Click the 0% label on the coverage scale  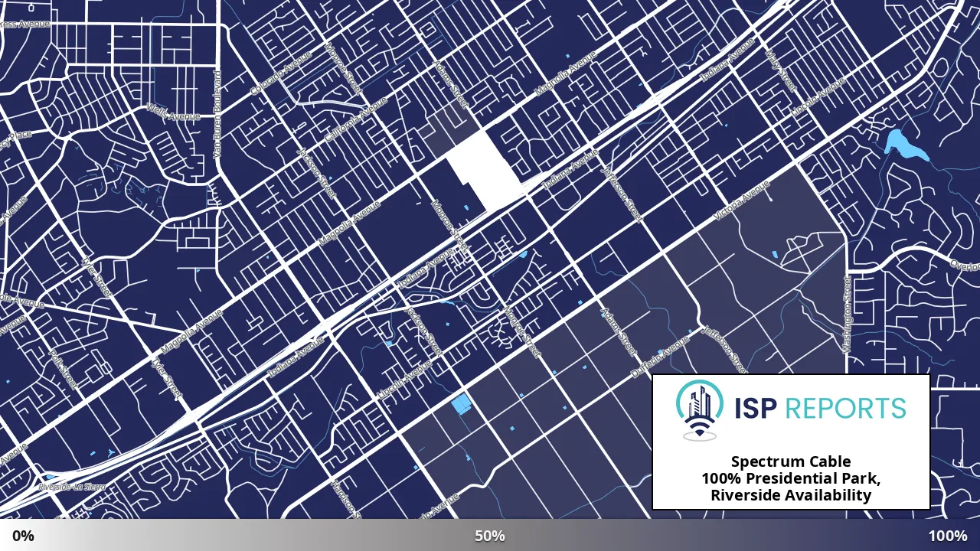click(23, 536)
